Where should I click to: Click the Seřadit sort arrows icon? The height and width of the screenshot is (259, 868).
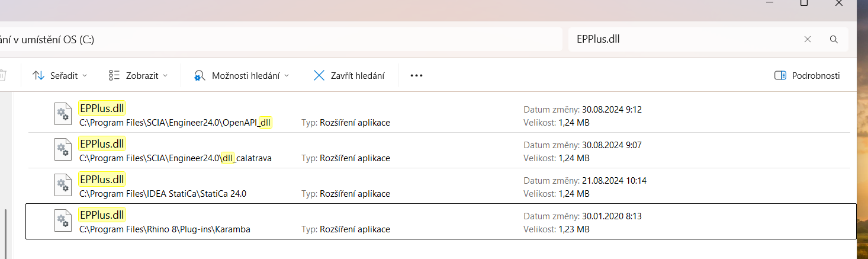[38, 75]
